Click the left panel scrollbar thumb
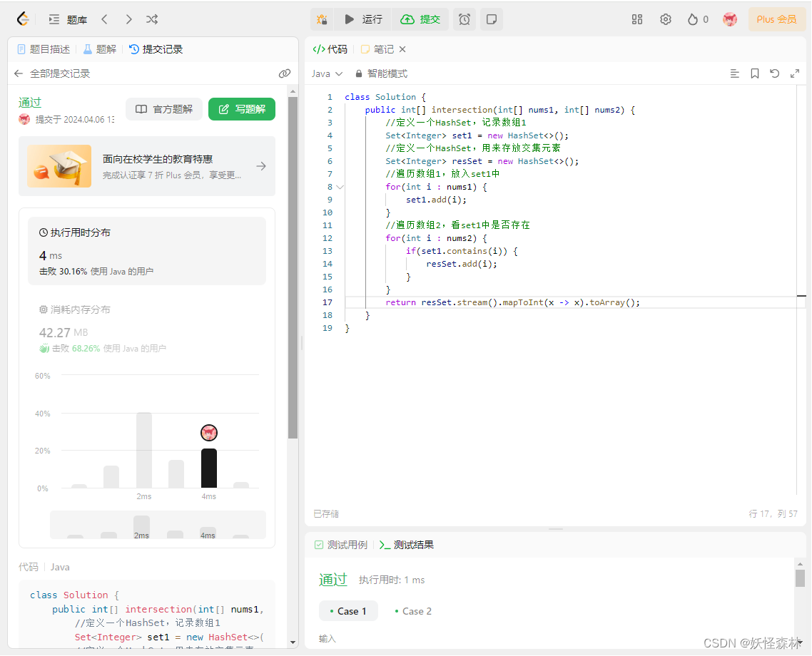Screen dimensions: 812x656 point(293,267)
